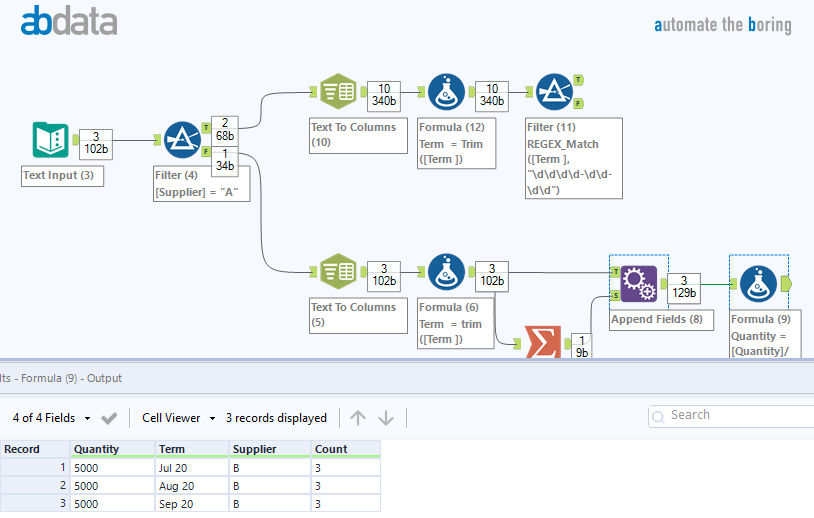Click the Filter (4) tool icon
Screen dimensions: 814x518
182,140
